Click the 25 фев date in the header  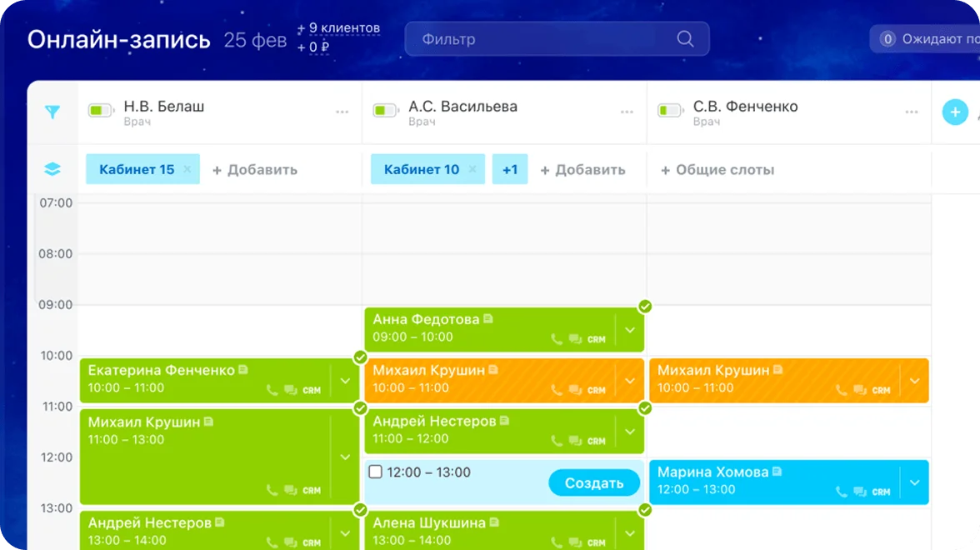pyautogui.click(x=255, y=40)
